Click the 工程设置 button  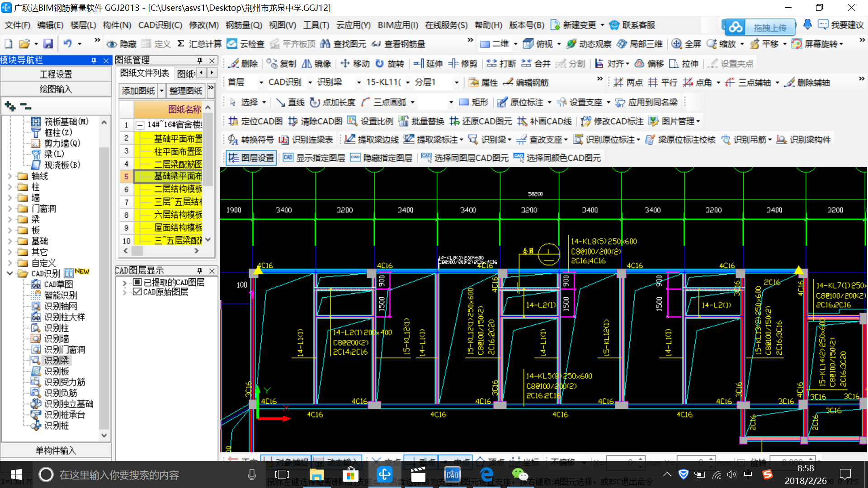tap(56, 74)
